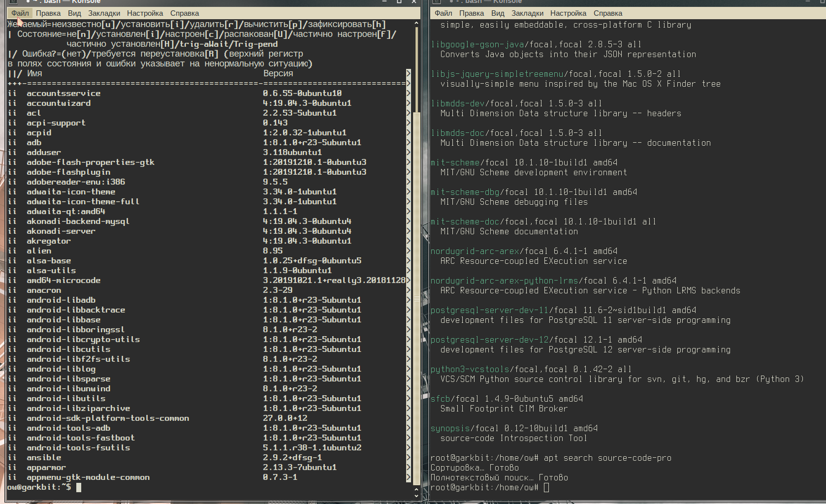Screen dimensions: 826x504
Task: Click the alsa-utils package name
Action: [x=51, y=270]
